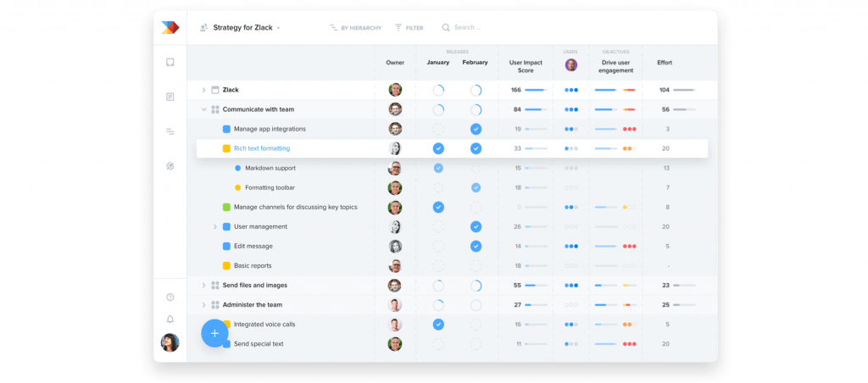The width and height of the screenshot is (868, 383).
Task: Click the component grid icon of Communicate with team
Action: click(215, 109)
